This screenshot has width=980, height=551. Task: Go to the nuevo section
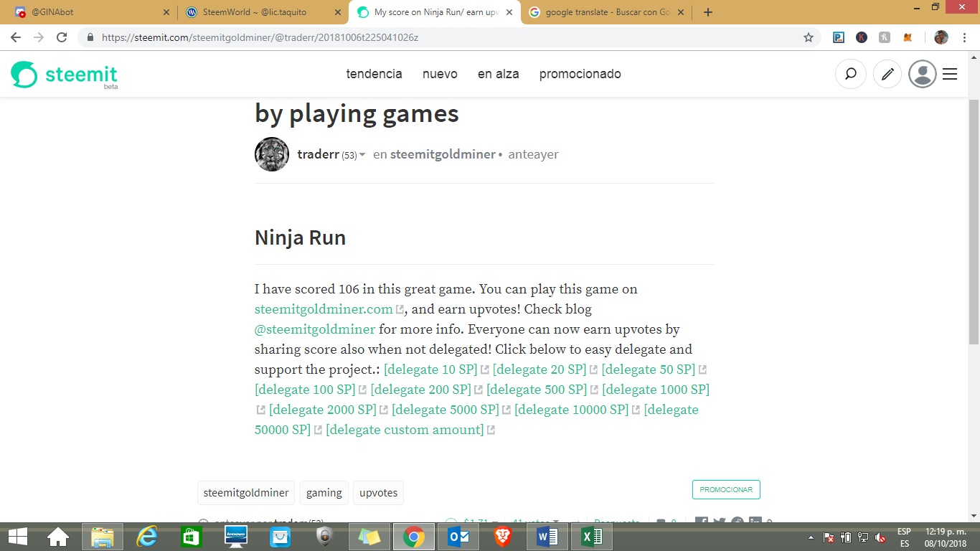click(440, 74)
